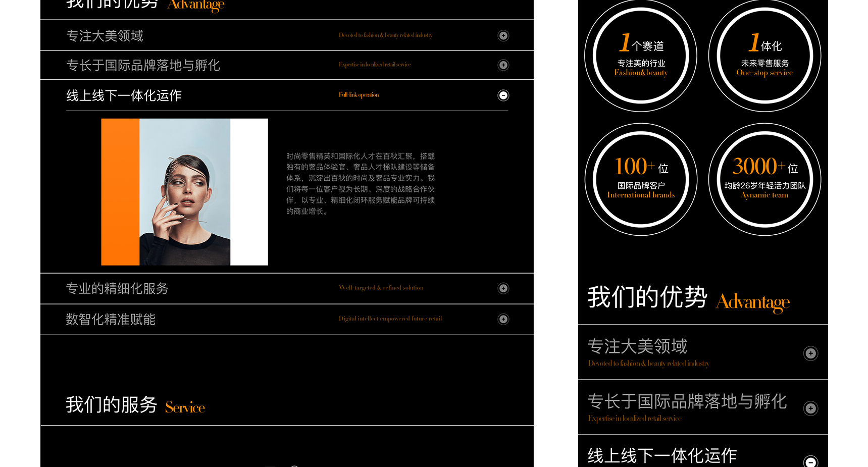This screenshot has width=868, height=467.
Task: Click the model portrait photo
Action: 185,192
